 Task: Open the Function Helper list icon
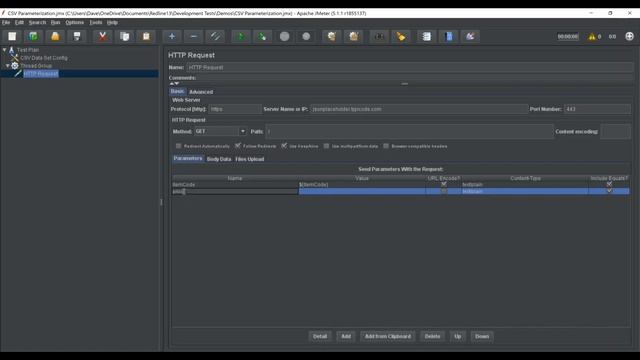pos(427,36)
